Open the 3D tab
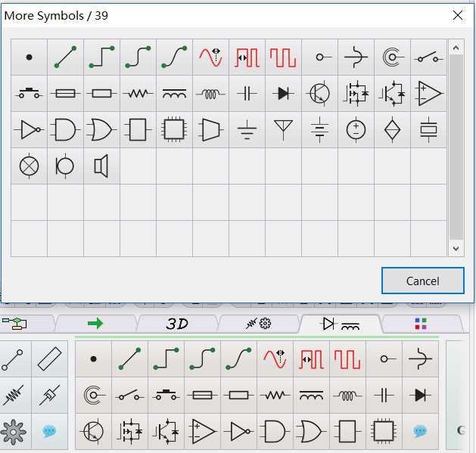This screenshot has width=476, height=453. click(x=177, y=324)
